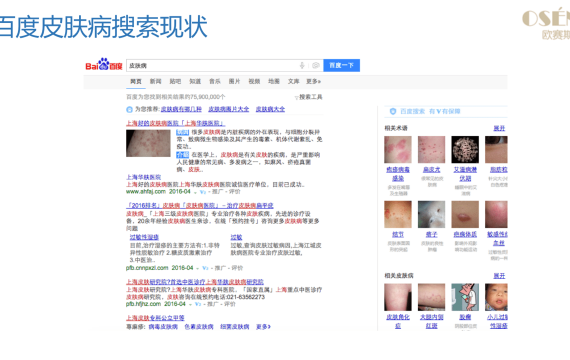The width and height of the screenshot is (570, 360).
Task: Click 评价 in the pfb.cnnpxzl.com line
Action: [237, 268]
